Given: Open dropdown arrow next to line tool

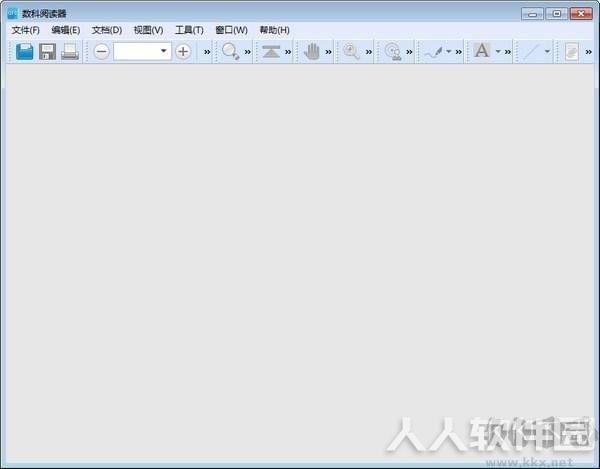Looking at the screenshot, I should [547, 51].
